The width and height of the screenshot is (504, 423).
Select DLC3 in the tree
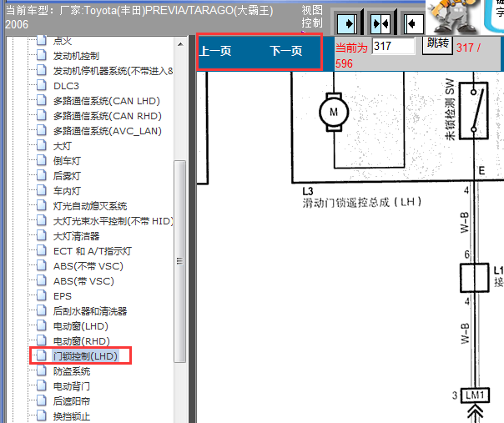click(x=66, y=86)
